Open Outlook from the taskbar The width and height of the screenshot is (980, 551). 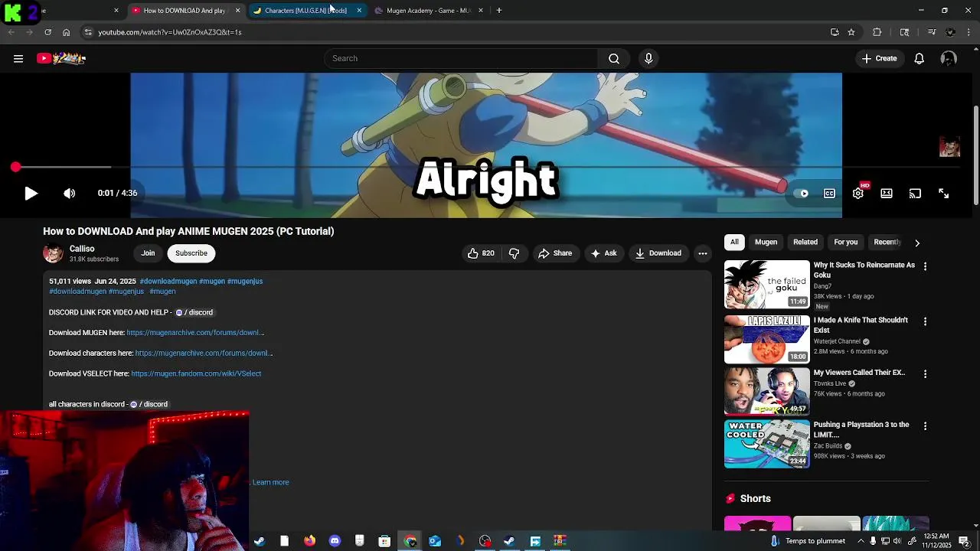pyautogui.click(x=434, y=541)
